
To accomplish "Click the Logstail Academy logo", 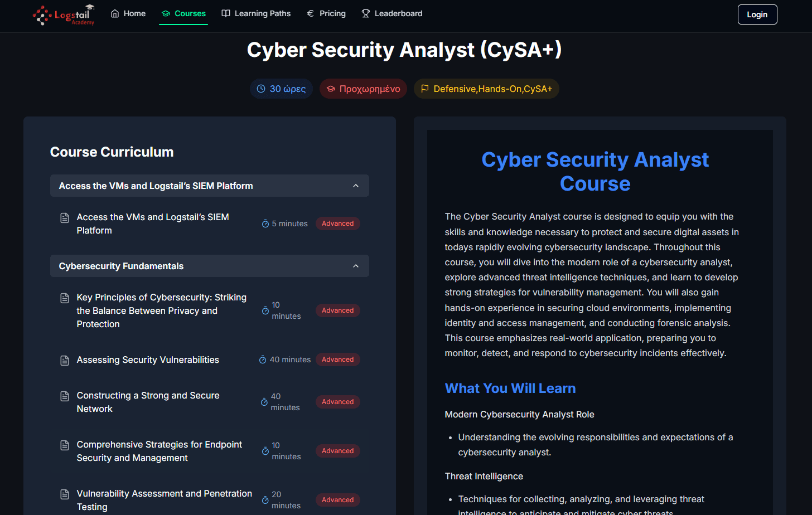I will 64,14.
